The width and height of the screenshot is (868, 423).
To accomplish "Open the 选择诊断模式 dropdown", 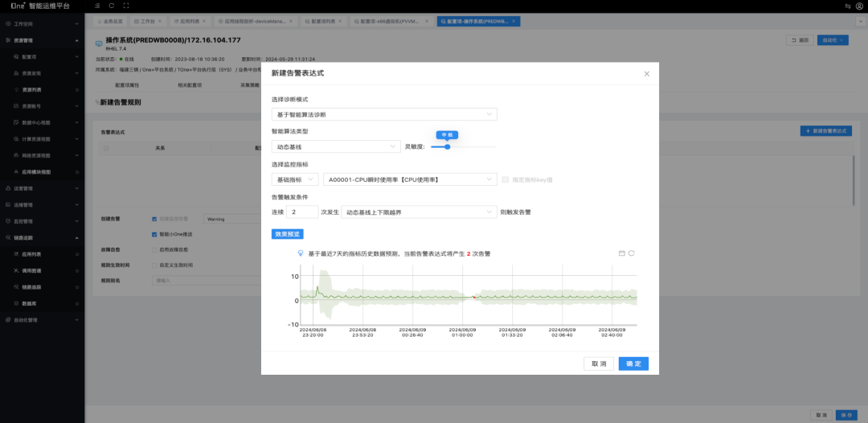I will click(384, 114).
